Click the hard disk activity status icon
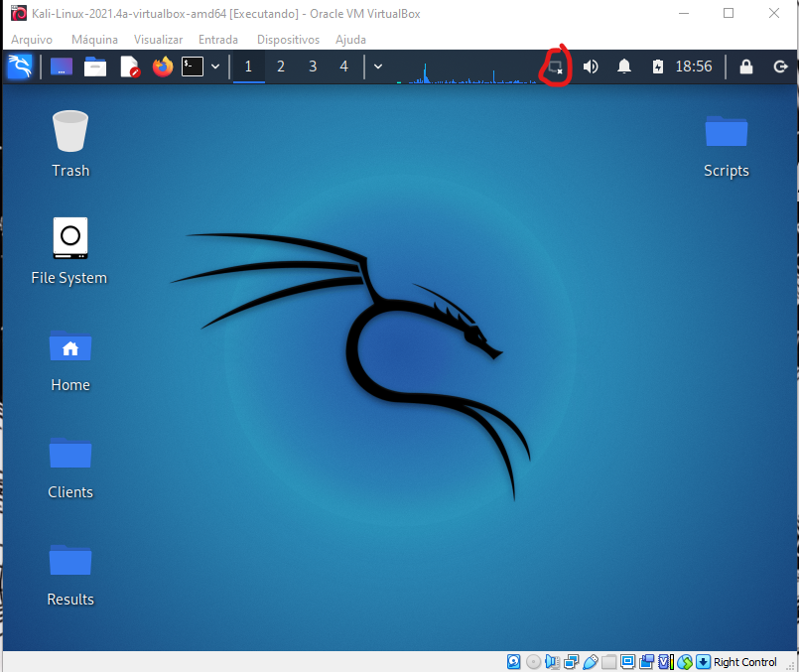 [x=514, y=662]
